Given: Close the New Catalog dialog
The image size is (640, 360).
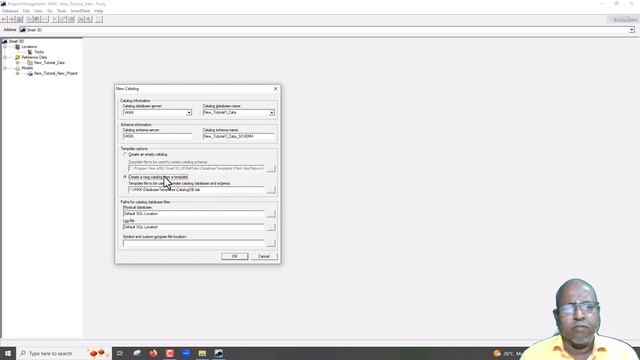Looking at the screenshot, I should pyautogui.click(x=276, y=89).
